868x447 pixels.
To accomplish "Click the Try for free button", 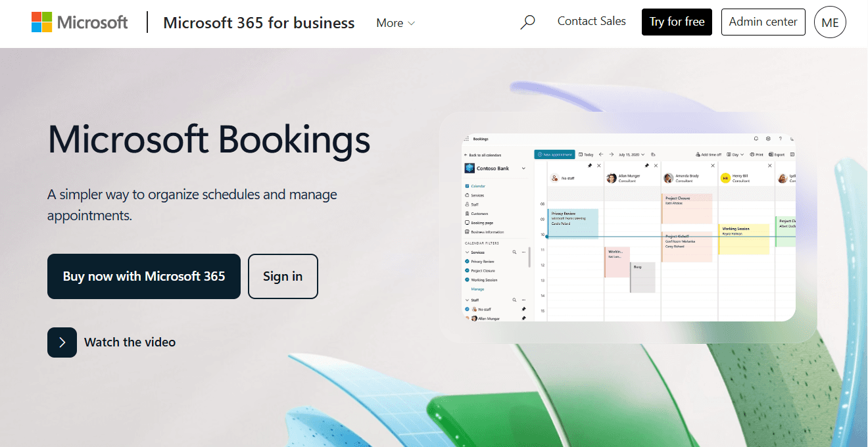I will [x=677, y=22].
